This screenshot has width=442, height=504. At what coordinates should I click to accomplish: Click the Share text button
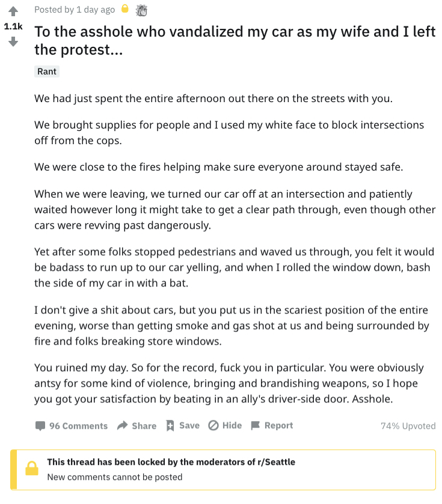pyautogui.click(x=144, y=426)
